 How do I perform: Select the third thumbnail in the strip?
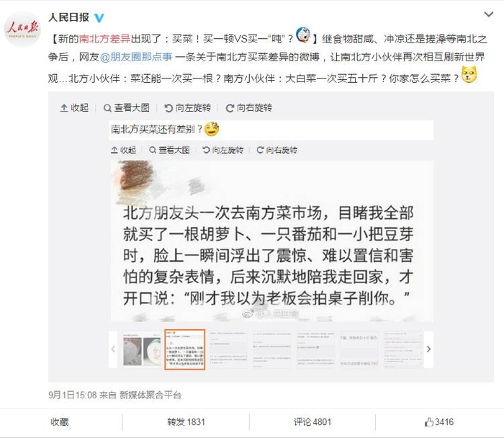(x=228, y=349)
